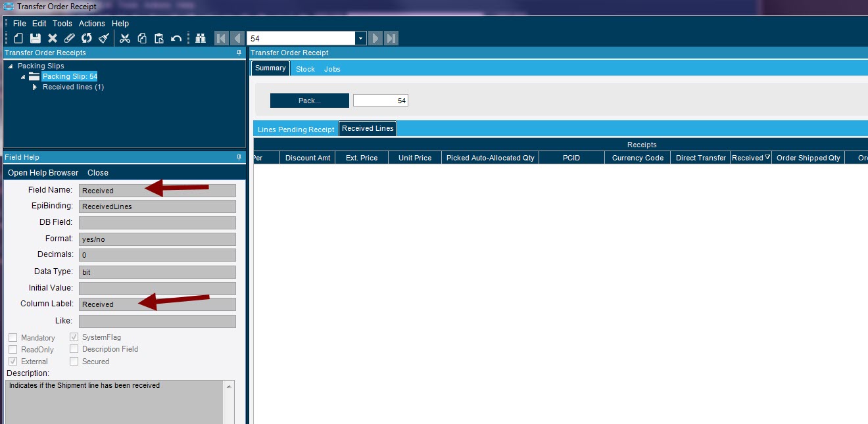Open the Actions menu
868x424 pixels.
92,24
